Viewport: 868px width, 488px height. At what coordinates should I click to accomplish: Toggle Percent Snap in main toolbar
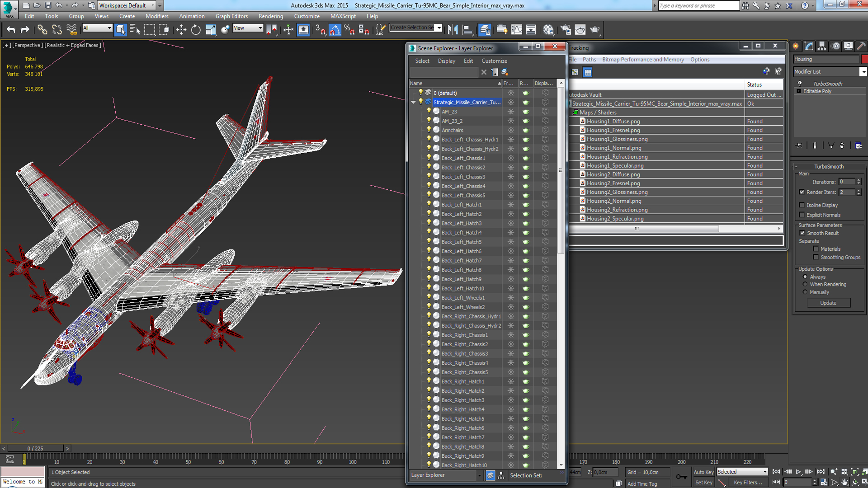(349, 30)
